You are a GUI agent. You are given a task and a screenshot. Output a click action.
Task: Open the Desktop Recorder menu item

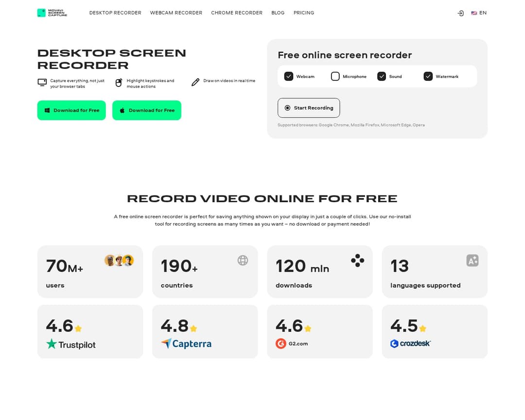[x=115, y=13]
